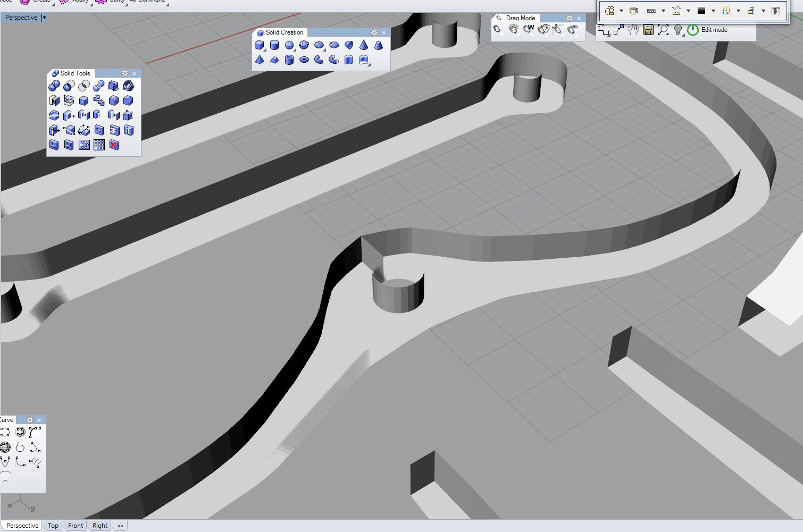Click the Pyramid solid tool
The image size is (803, 532).
[x=260, y=60]
